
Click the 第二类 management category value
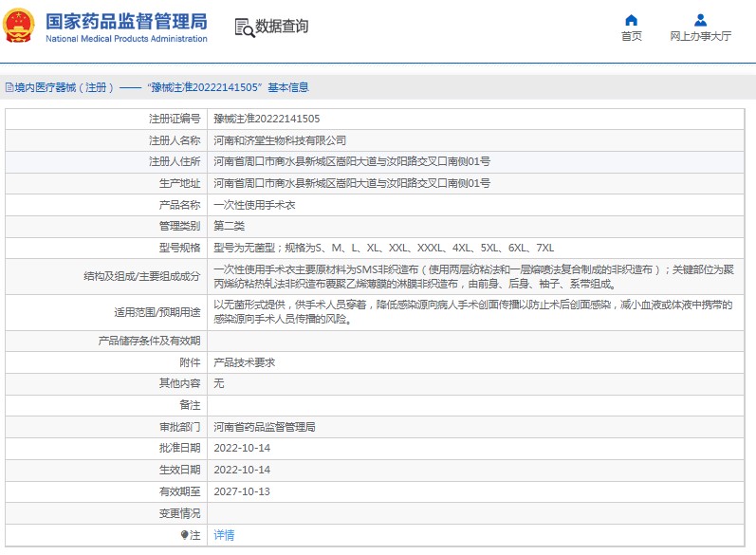tap(229, 226)
